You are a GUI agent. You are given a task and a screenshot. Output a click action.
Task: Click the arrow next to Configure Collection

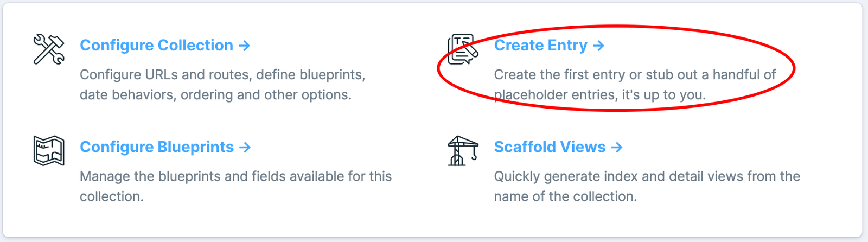tap(245, 46)
